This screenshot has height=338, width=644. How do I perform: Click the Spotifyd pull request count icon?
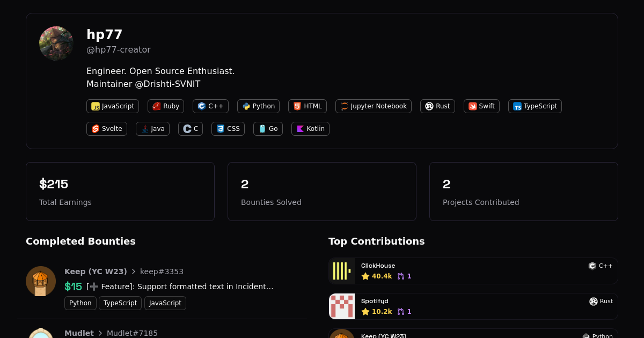click(x=401, y=312)
